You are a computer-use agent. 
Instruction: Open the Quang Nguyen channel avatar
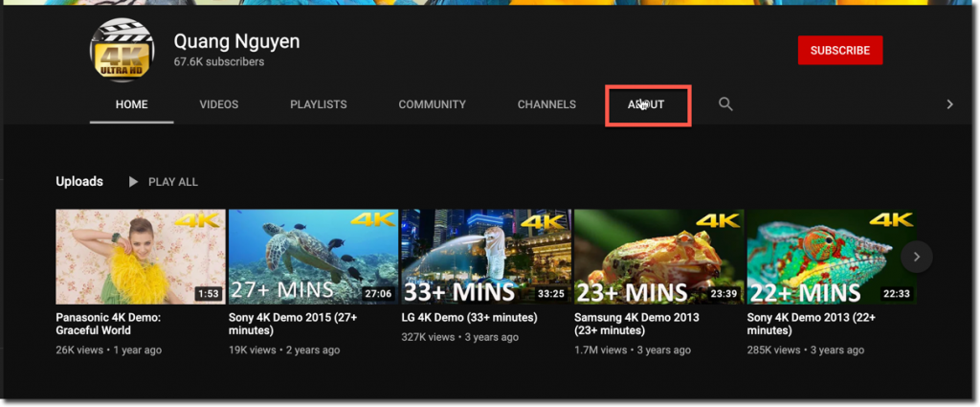click(122, 50)
